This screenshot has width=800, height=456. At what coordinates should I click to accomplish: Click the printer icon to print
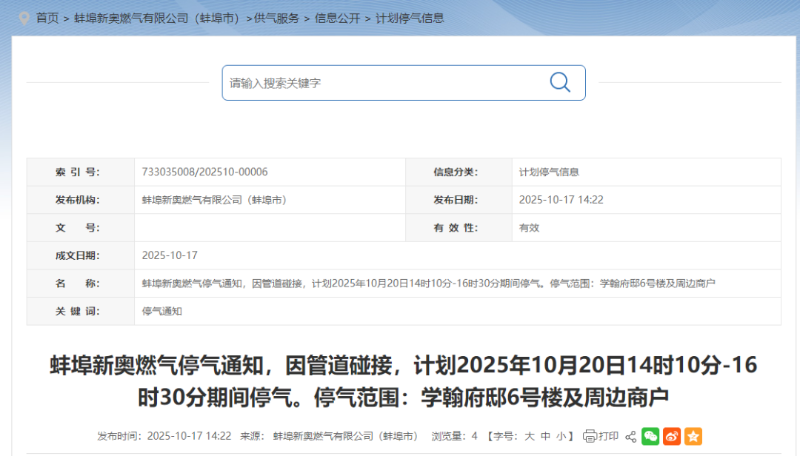590,436
